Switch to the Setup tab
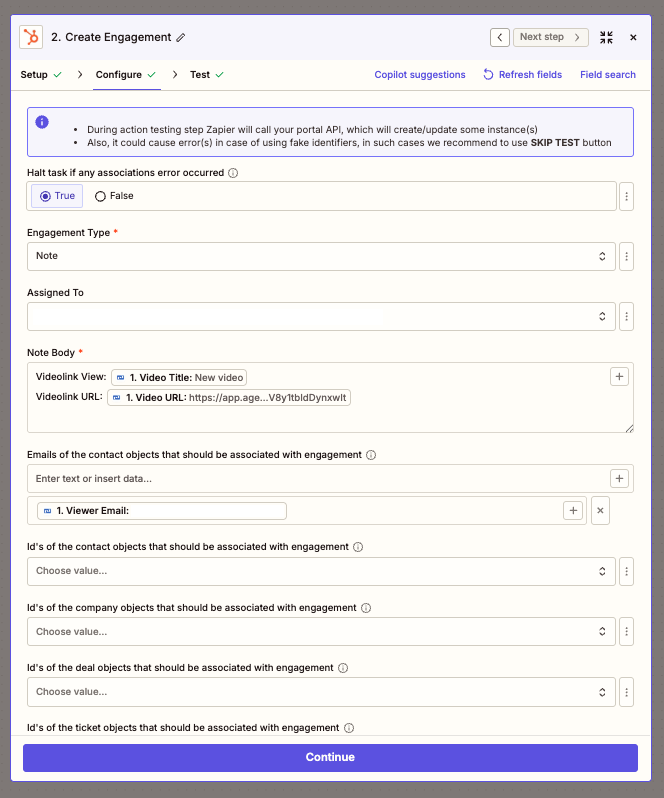This screenshot has height=798, width=664. pyautogui.click(x=34, y=74)
